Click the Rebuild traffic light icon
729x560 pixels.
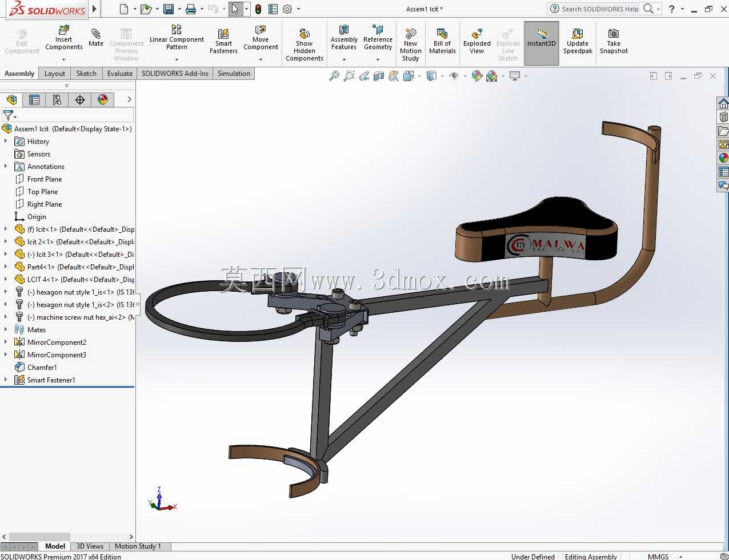258,9
